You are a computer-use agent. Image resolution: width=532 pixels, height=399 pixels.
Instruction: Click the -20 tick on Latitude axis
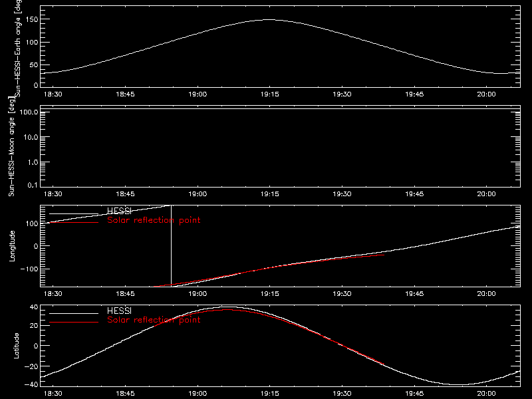click(x=31, y=366)
